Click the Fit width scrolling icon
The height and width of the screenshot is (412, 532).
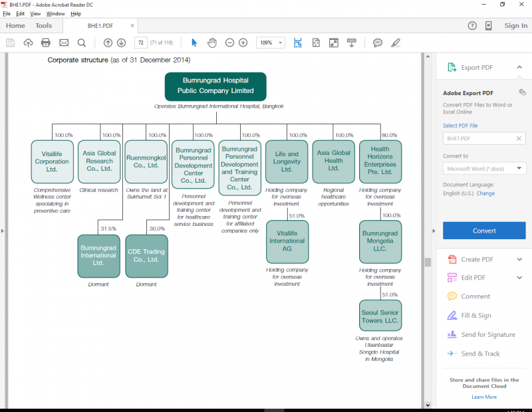(297, 43)
